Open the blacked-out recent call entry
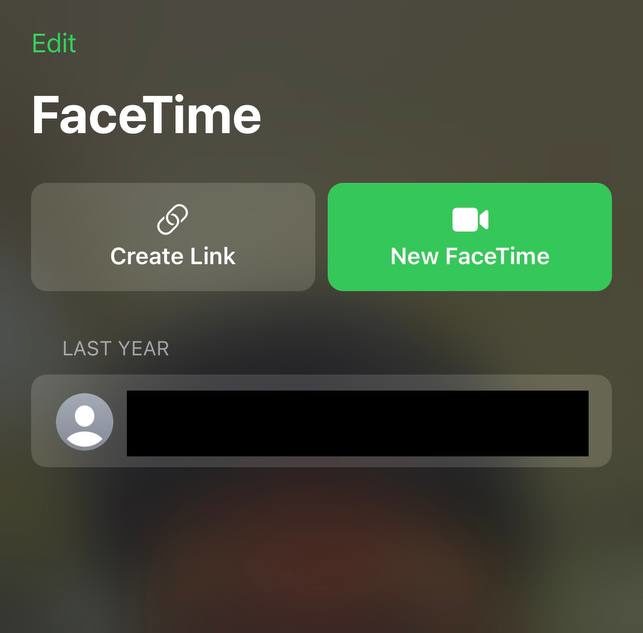643x633 pixels. 322,421
